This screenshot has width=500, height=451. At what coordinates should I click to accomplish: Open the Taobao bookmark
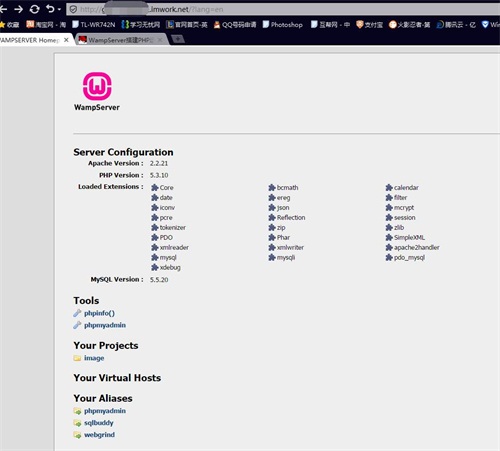click(x=46, y=24)
